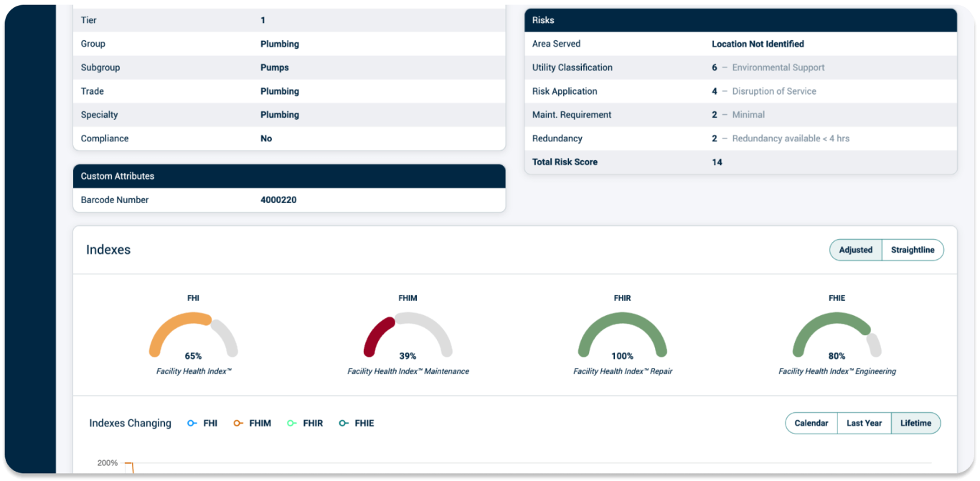The width and height of the screenshot is (980, 481).
Task: Select the Compliance row in the details table
Action: click(289, 138)
